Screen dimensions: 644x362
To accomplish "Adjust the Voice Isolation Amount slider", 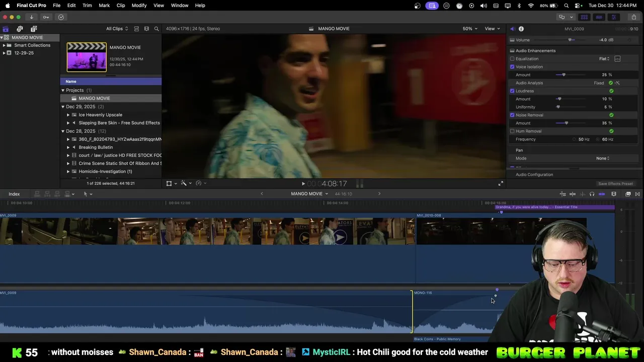I will pyautogui.click(x=563, y=75).
